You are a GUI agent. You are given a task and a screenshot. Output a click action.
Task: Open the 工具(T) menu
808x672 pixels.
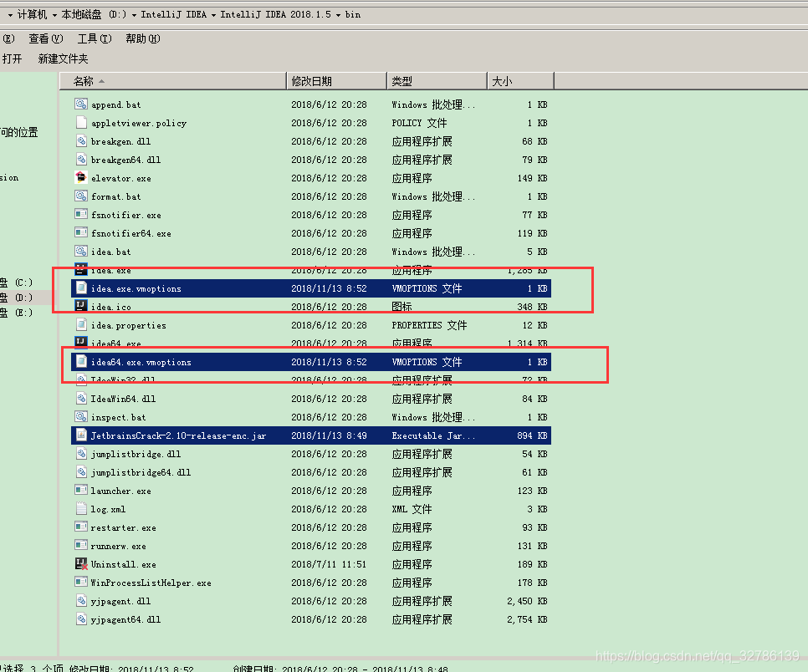pos(95,38)
